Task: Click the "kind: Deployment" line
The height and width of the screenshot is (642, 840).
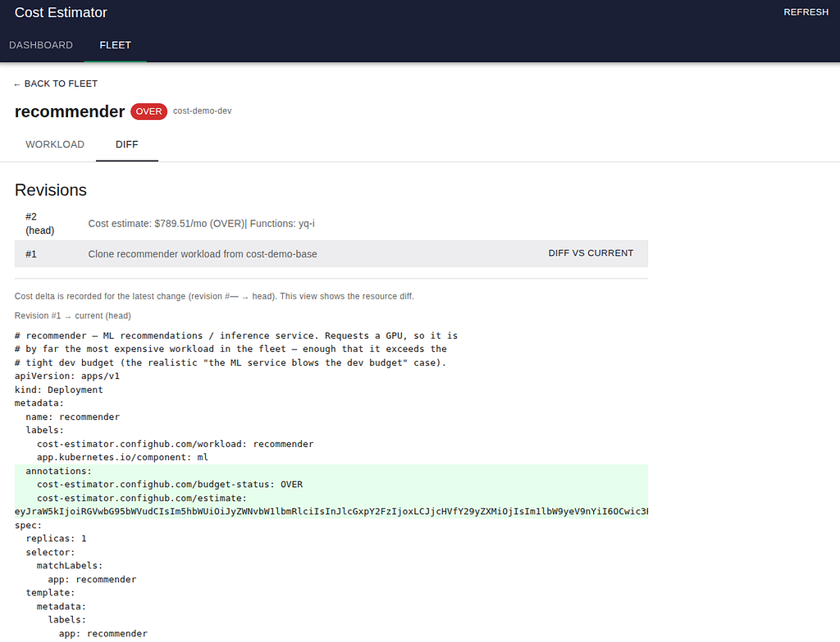Action: point(59,389)
